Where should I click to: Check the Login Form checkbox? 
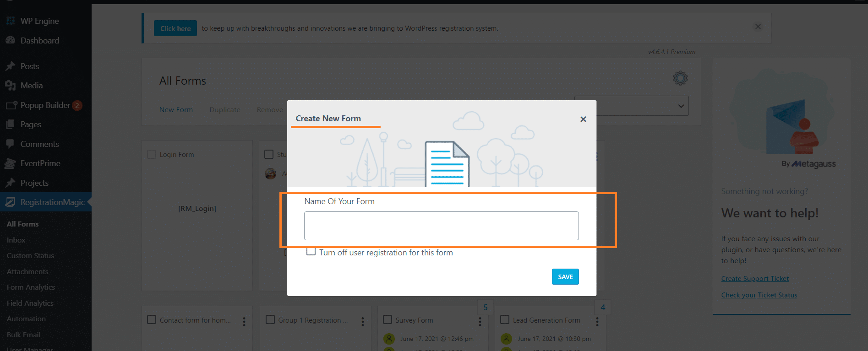pos(152,155)
